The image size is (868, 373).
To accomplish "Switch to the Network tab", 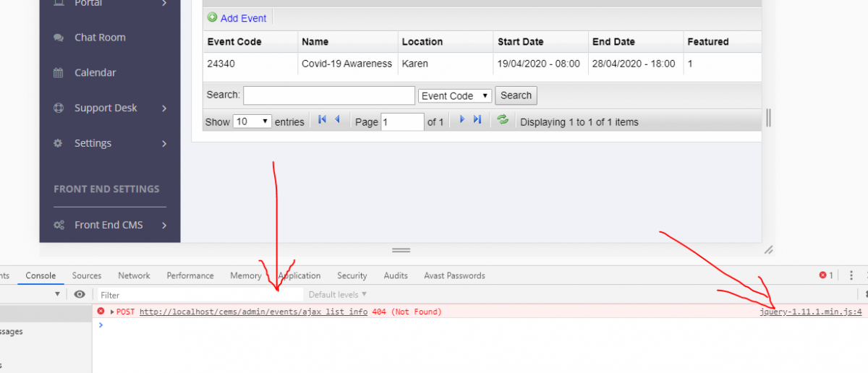I will (x=135, y=275).
